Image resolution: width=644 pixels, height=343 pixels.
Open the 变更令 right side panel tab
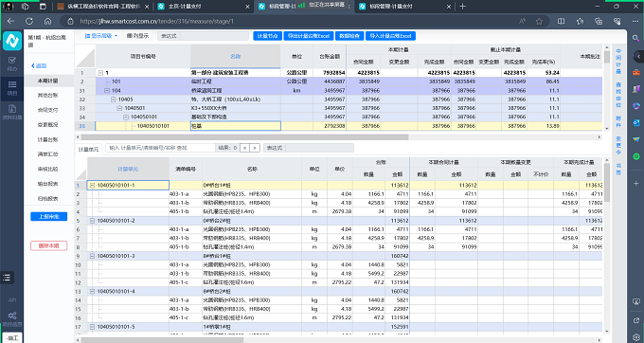[x=618, y=145]
